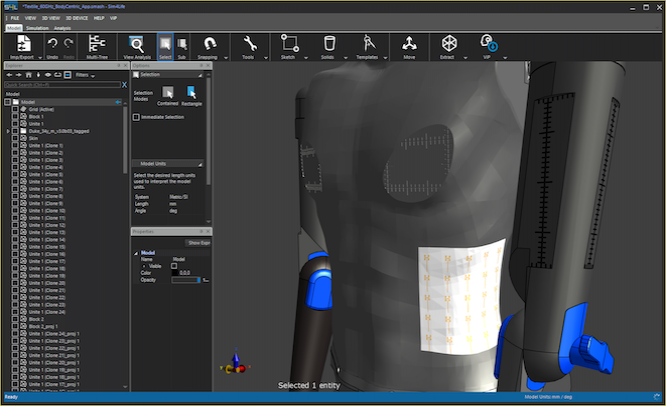Click the Sketch tool icon

(290, 44)
